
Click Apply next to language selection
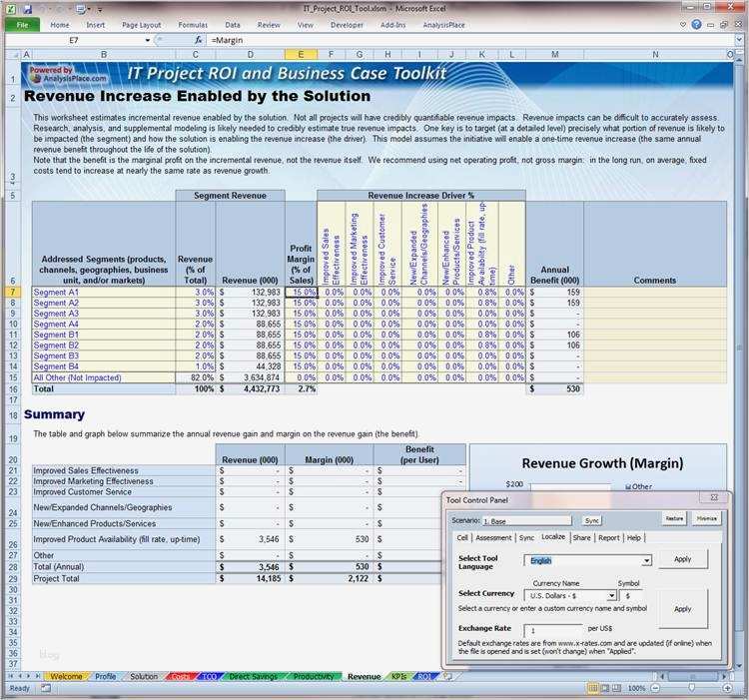[x=683, y=559]
